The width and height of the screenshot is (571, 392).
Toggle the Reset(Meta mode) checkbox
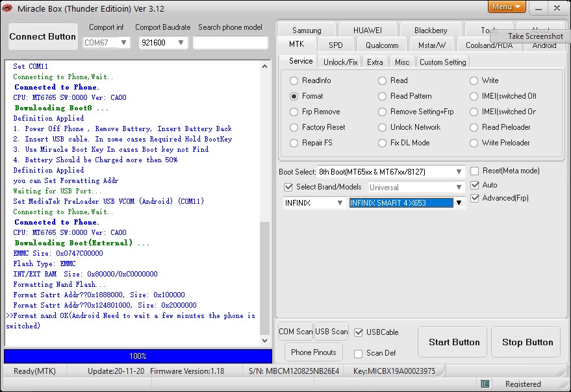[474, 171]
